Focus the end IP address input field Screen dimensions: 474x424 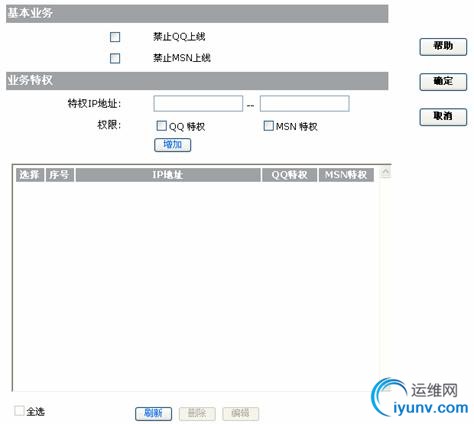305,104
